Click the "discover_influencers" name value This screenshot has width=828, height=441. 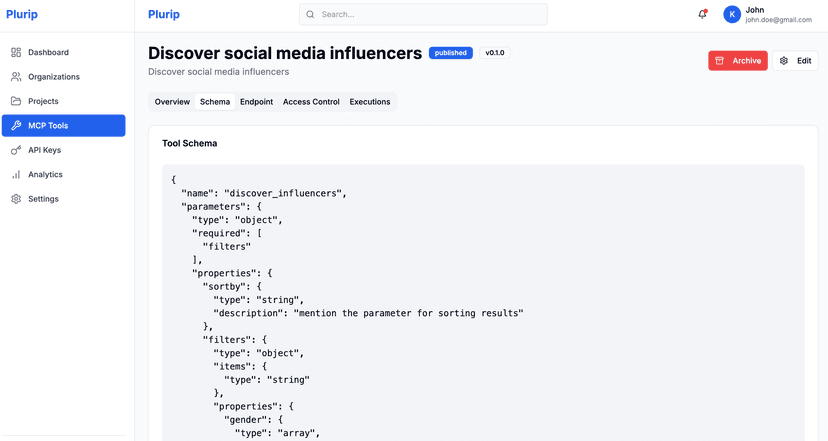point(283,193)
